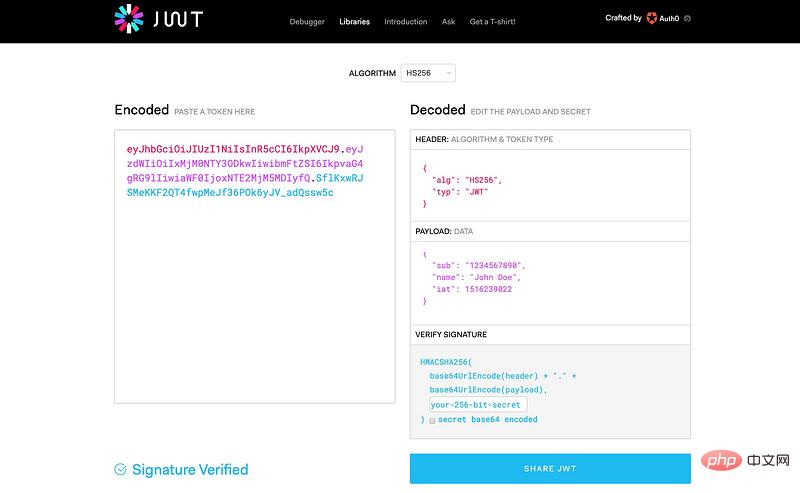800x493 pixels.
Task: Click the Signature Verified text
Action: [x=190, y=469]
